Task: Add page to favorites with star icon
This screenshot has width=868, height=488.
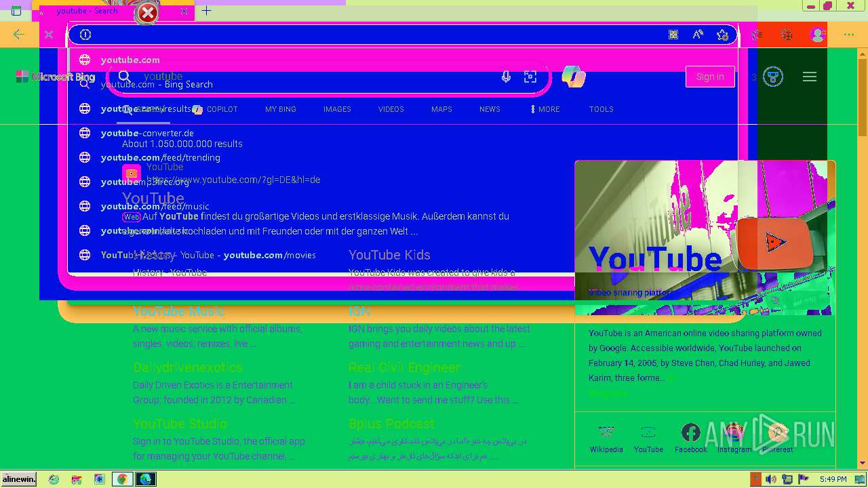Action: [722, 35]
